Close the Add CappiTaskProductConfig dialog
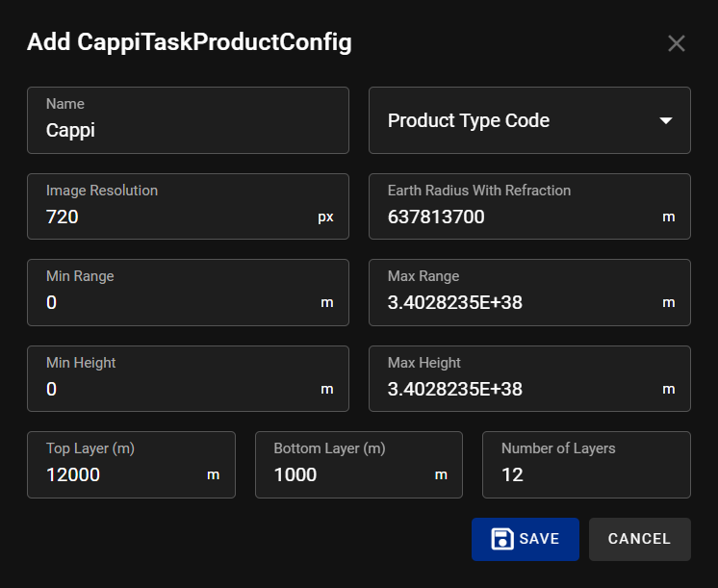This screenshot has width=718, height=588. [677, 43]
